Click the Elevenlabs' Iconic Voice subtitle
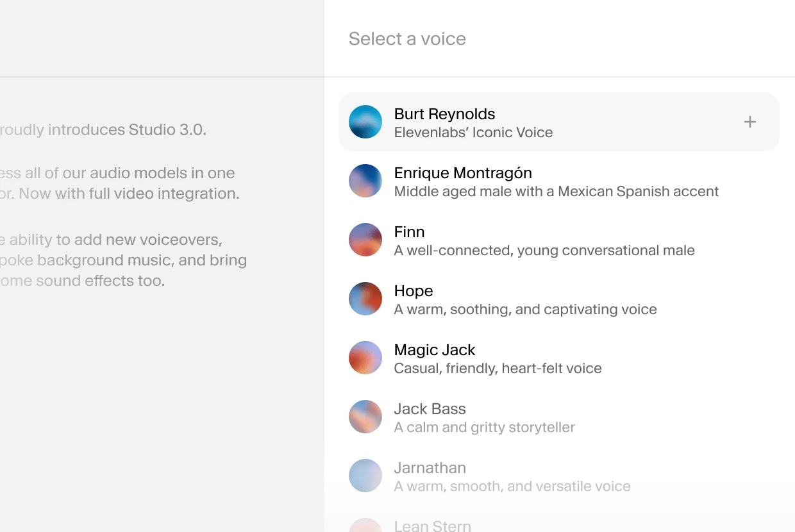Screen dimensions: 795x532 click(x=473, y=133)
